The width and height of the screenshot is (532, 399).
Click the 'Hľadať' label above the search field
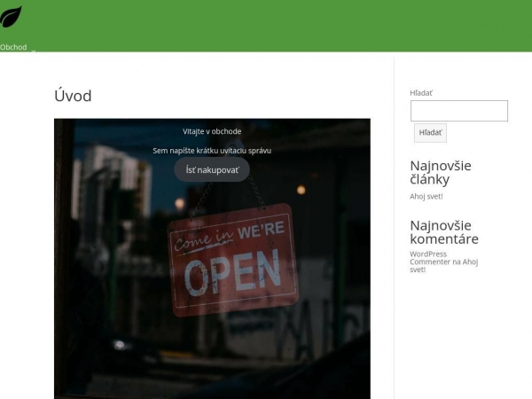pyautogui.click(x=421, y=93)
